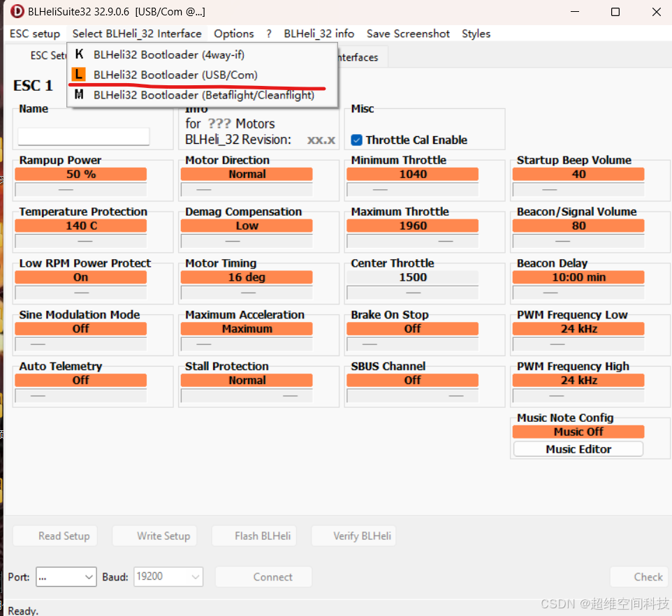
Task: Click the Read Setup button
Action: tap(55, 536)
